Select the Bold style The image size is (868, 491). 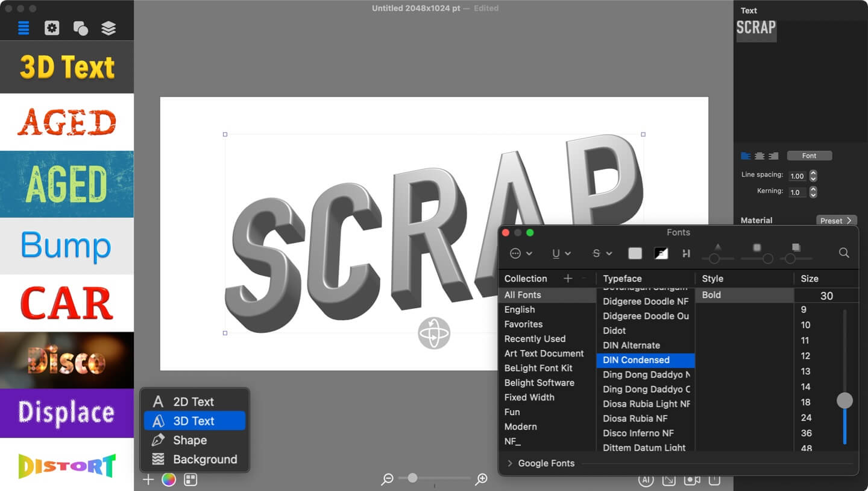[x=745, y=295]
